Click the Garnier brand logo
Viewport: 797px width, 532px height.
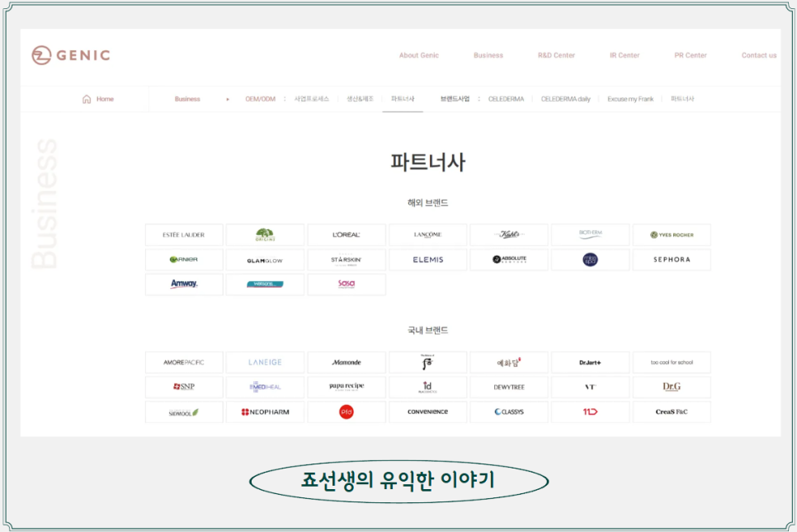pyautogui.click(x=184, y=260)
